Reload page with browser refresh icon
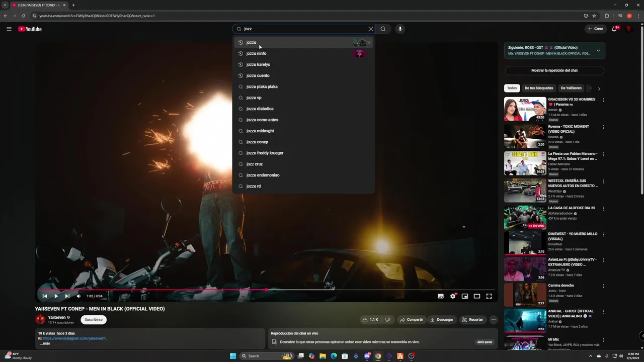 (23, 16)
